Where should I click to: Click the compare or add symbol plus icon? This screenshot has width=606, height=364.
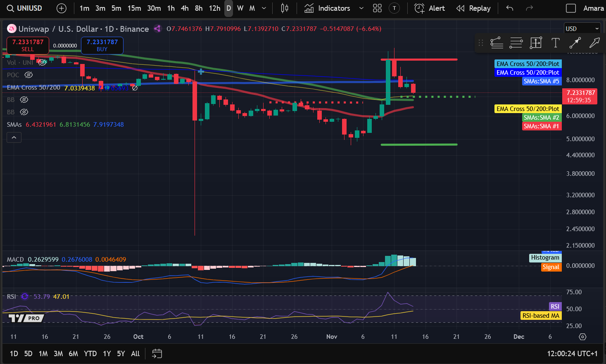61,8
